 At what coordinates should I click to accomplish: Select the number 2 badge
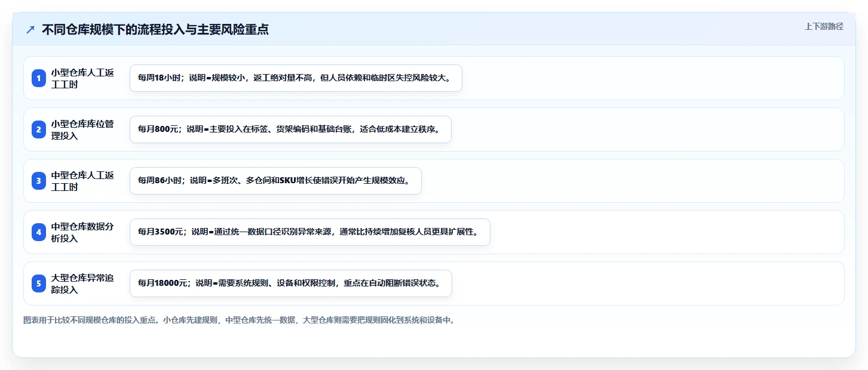tap(39, 129)
